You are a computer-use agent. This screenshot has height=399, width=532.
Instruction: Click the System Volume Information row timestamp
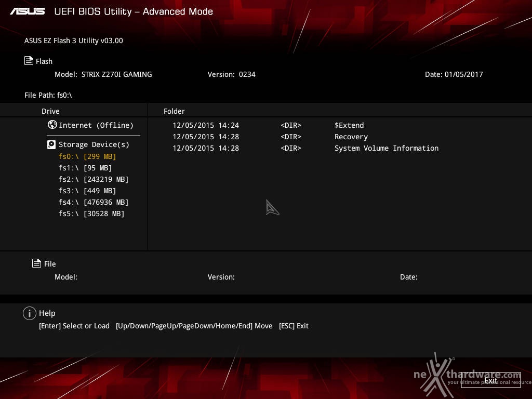coord(206,148)
